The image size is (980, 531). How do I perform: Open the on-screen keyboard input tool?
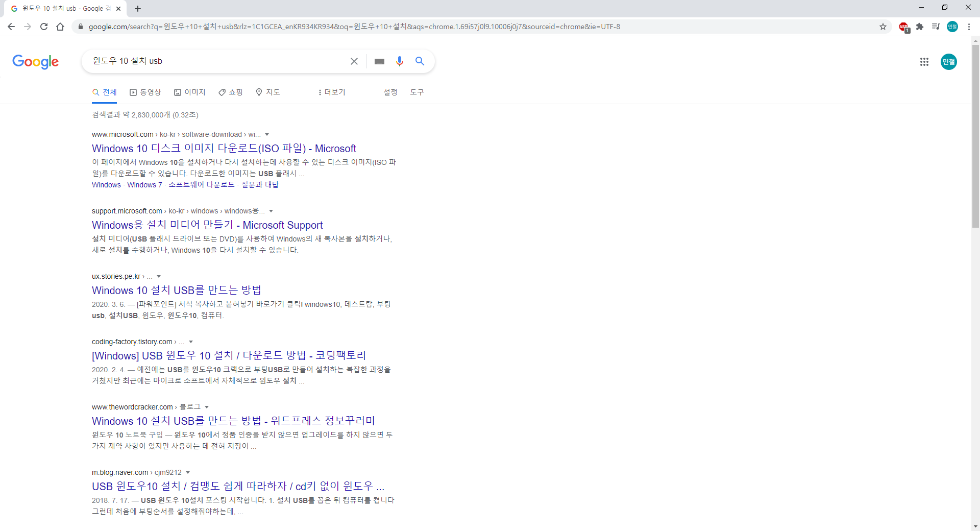pyautogui.click(x=379, y=61)
